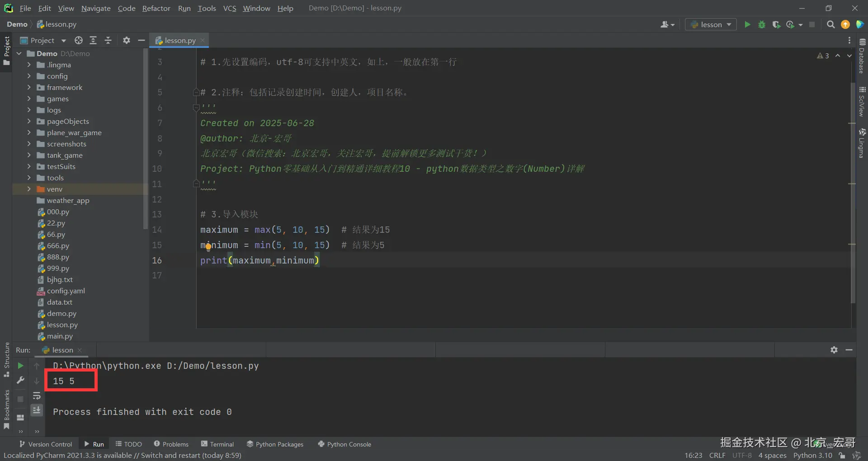Click the locate current file target icon

[79, 40]
